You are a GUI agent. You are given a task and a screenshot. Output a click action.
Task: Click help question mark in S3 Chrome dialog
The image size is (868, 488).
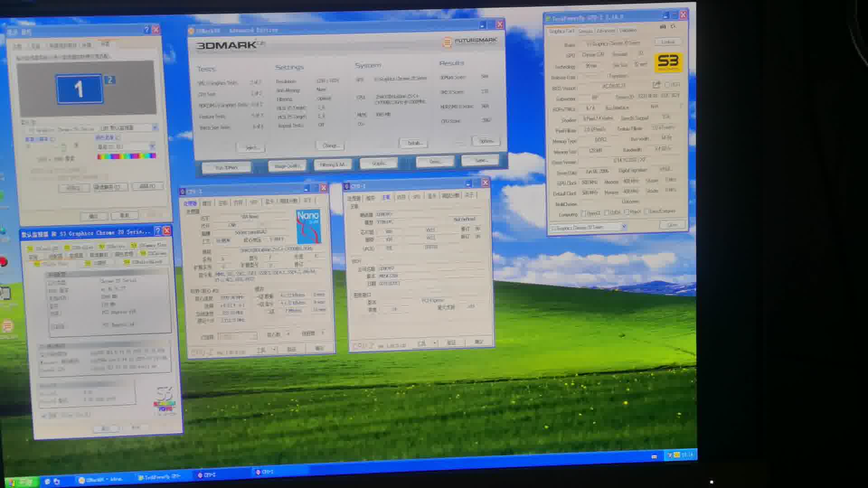(x=158, y=231)
